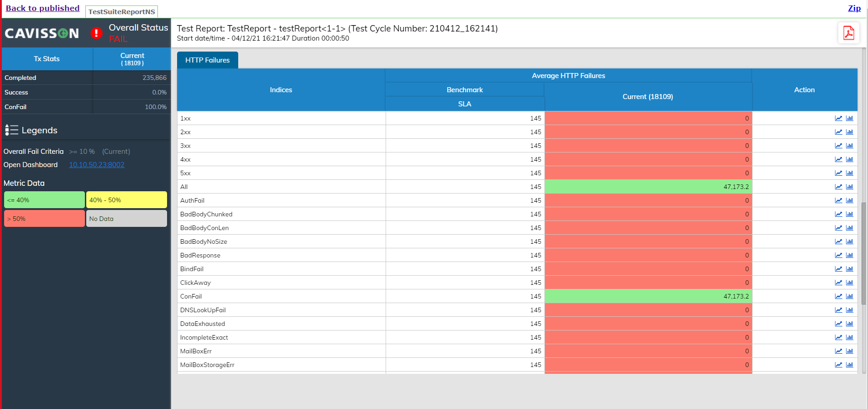Image resolution: width=868 pixels, height=409 pixels.
Task: Open bar chart for 4xx row
Action: (x=849, y=159)
